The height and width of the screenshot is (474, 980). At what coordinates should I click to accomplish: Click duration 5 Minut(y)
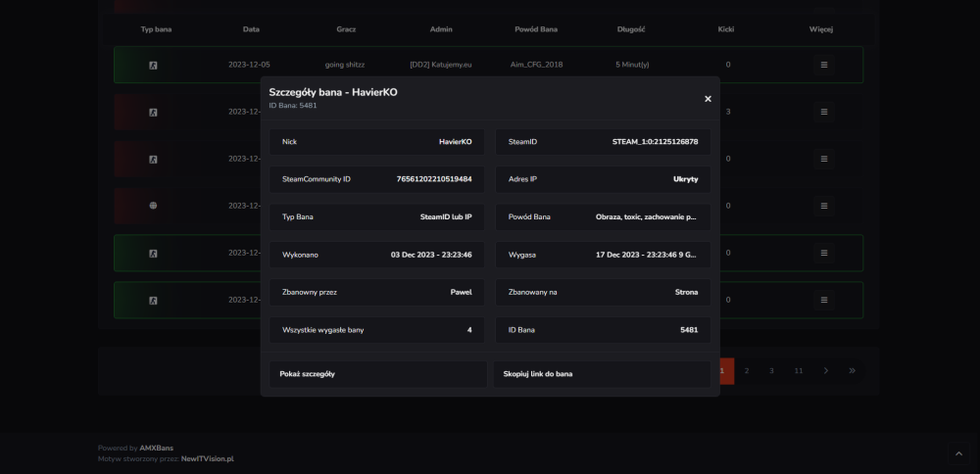pos(632,65)
